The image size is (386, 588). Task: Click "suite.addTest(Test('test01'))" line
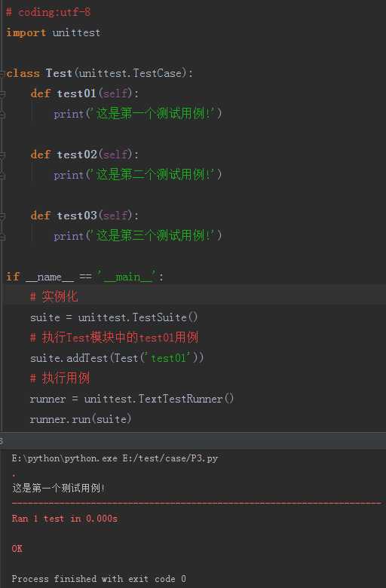click(x=117, y=358)
